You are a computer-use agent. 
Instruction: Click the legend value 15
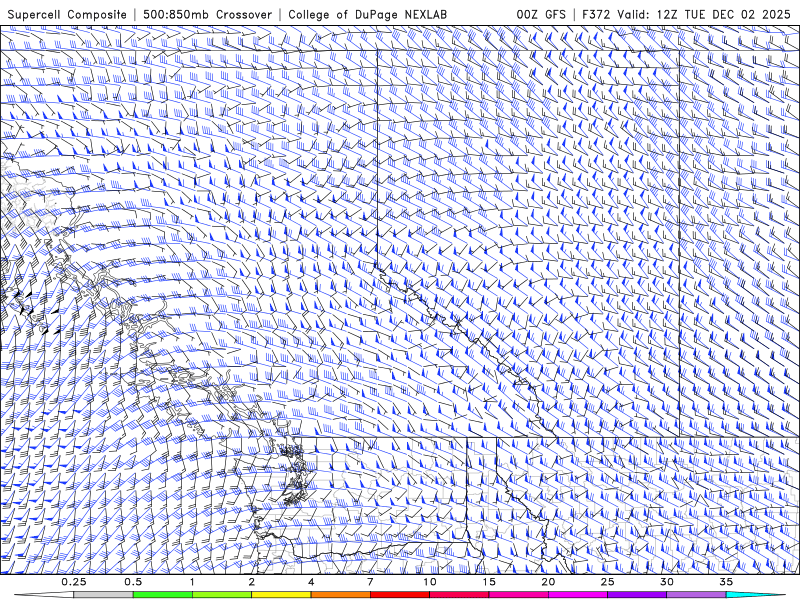(489, 582)
